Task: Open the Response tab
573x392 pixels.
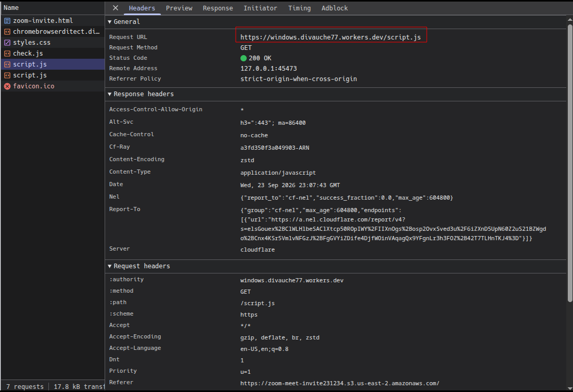Action: (218, 8)
